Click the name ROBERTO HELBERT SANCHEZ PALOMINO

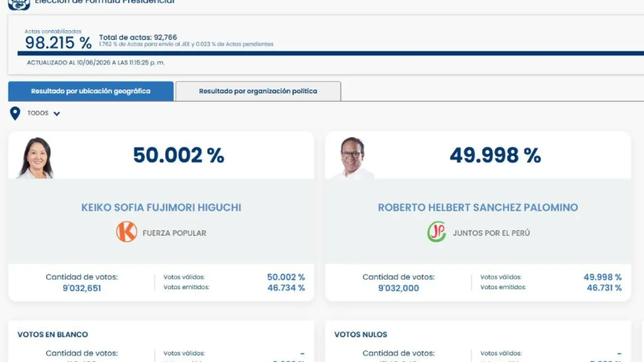[x=478, y=207]
